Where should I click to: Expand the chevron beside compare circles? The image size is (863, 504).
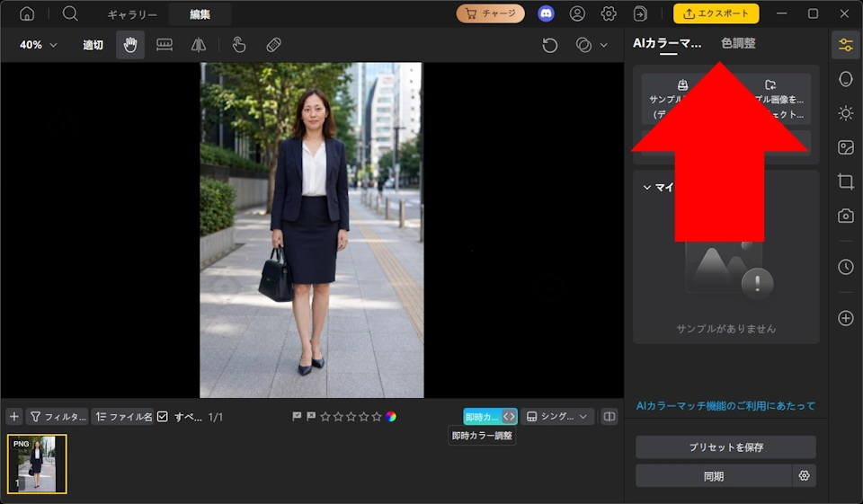tap(604, 45)
